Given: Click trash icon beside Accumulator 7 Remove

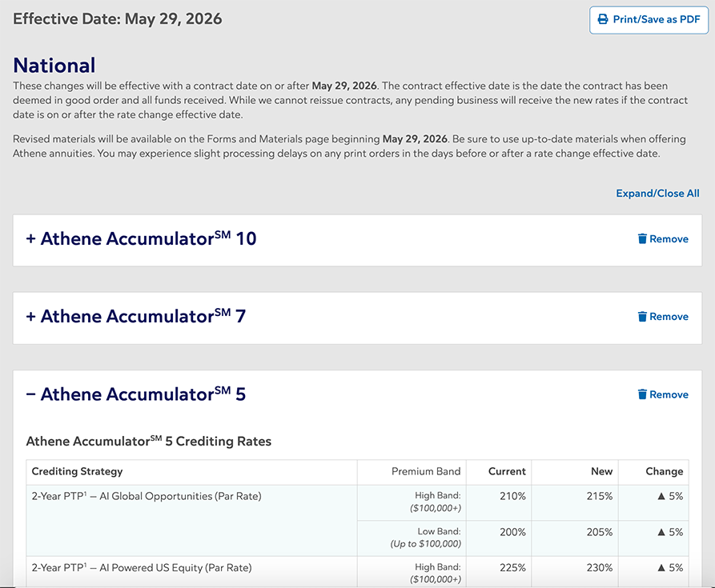Looking at the screenshot, I should pos(642,316).
